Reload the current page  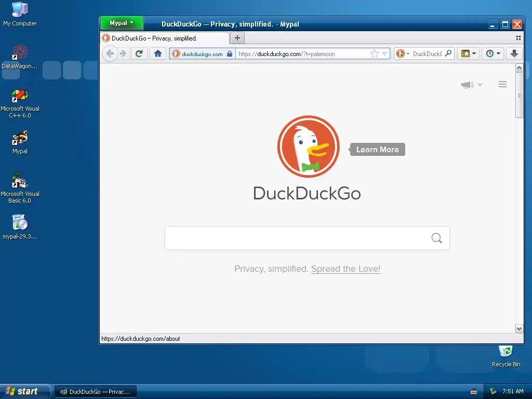[139, 54]
